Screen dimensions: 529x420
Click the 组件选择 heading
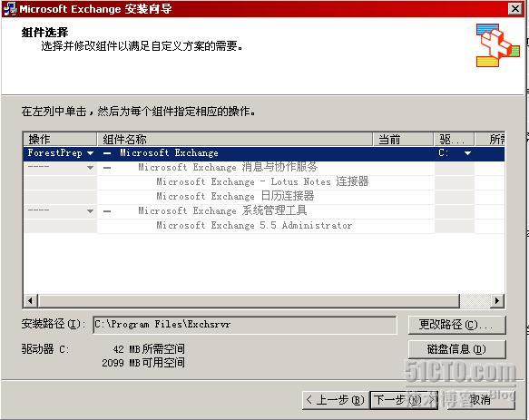(x=44, y=33)
